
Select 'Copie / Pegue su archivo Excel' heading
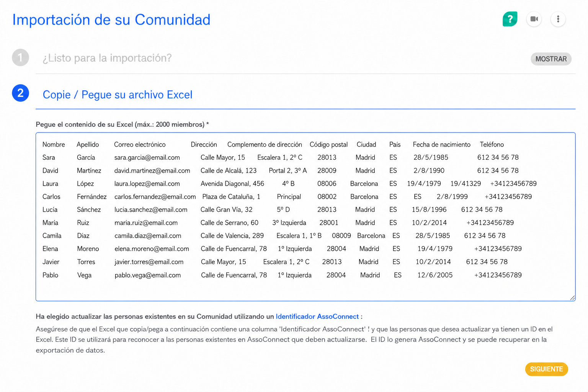(118, 95)
